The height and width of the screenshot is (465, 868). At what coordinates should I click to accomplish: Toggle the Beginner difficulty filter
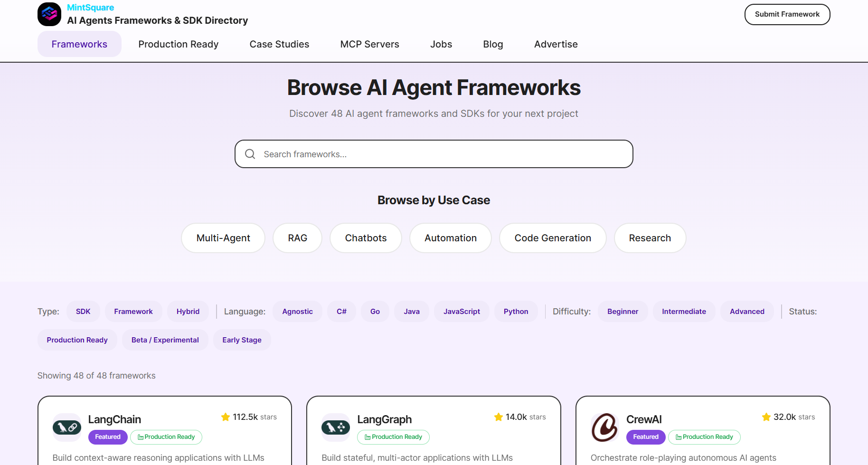[623, 311]
